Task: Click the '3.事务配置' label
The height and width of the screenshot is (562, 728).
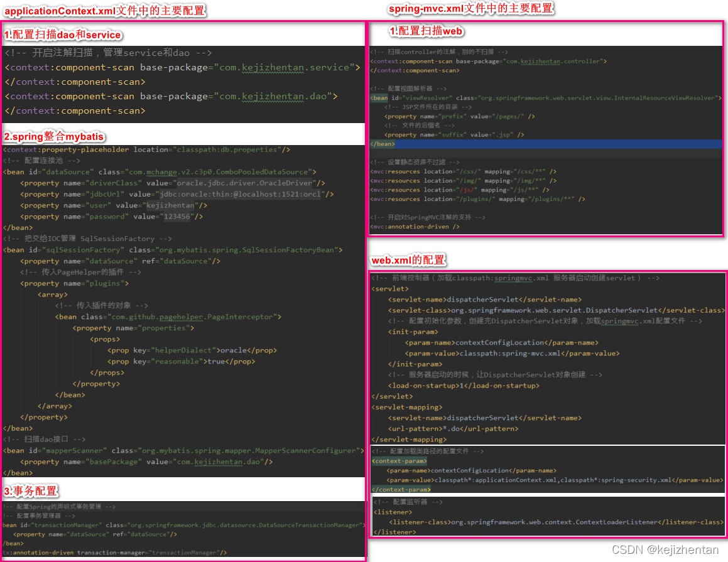Action: [x=31, y=490]
